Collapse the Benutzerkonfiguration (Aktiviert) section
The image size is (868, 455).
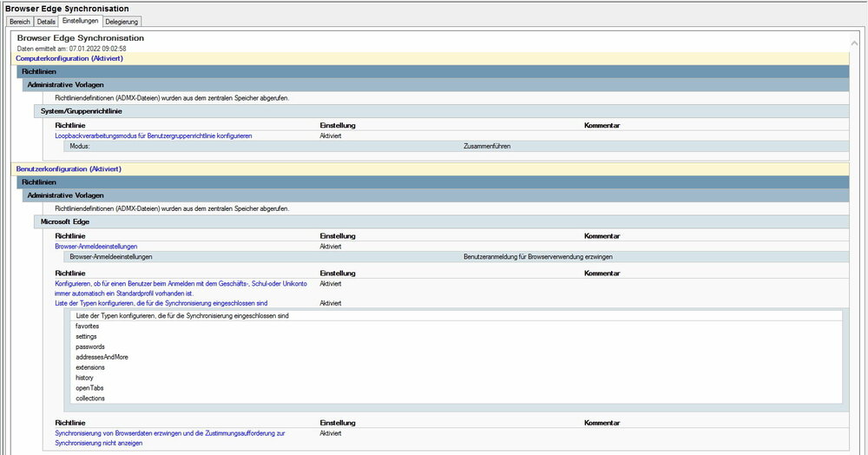[x=69, y=168]
